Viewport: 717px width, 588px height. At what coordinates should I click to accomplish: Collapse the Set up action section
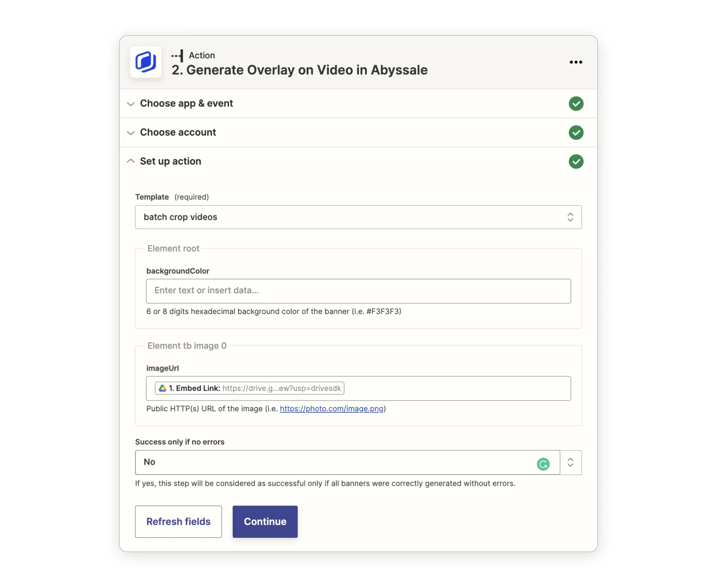pyautogui.click(x=131, y=161)
